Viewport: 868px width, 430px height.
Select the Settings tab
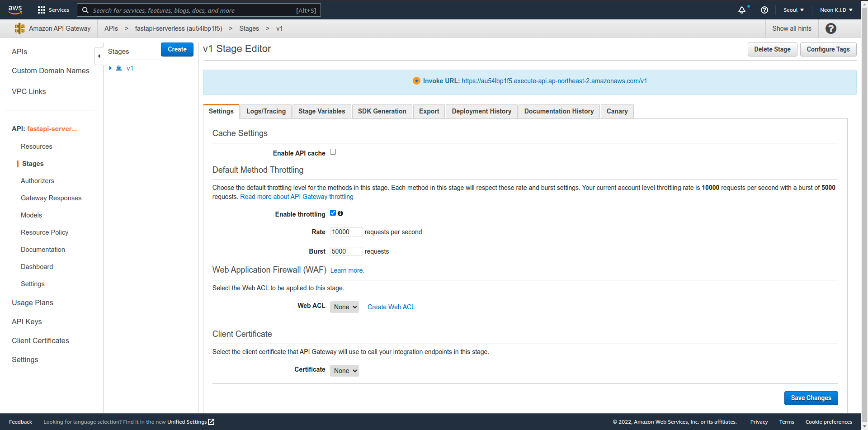pyautogui.click(x=221, y=111)
